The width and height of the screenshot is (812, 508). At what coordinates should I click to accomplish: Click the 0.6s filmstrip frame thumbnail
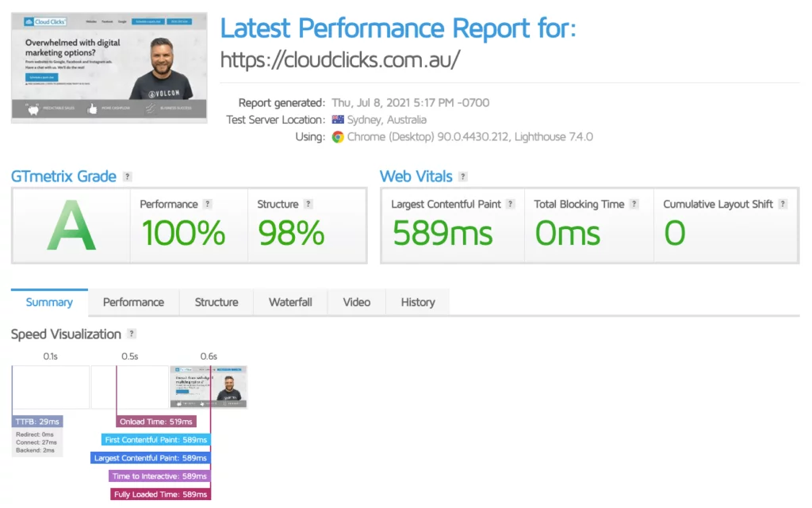click(209, 387)
